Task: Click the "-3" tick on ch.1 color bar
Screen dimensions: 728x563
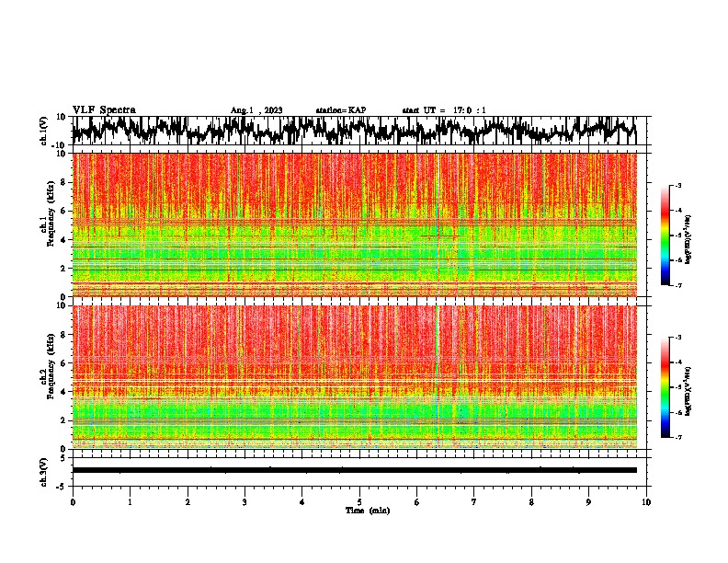Action: pyautogui.click(x=678, y=185)
